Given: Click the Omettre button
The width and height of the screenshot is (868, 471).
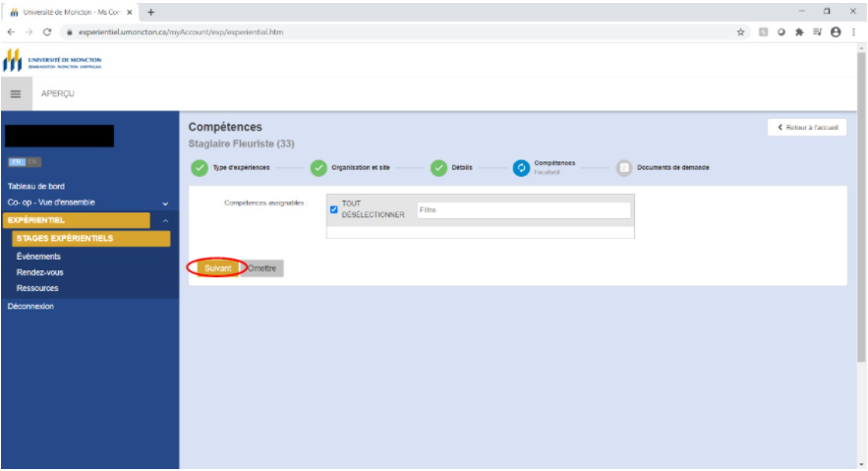Looking at the screenshot, I should pyautogui.click(x=261, y=268).
